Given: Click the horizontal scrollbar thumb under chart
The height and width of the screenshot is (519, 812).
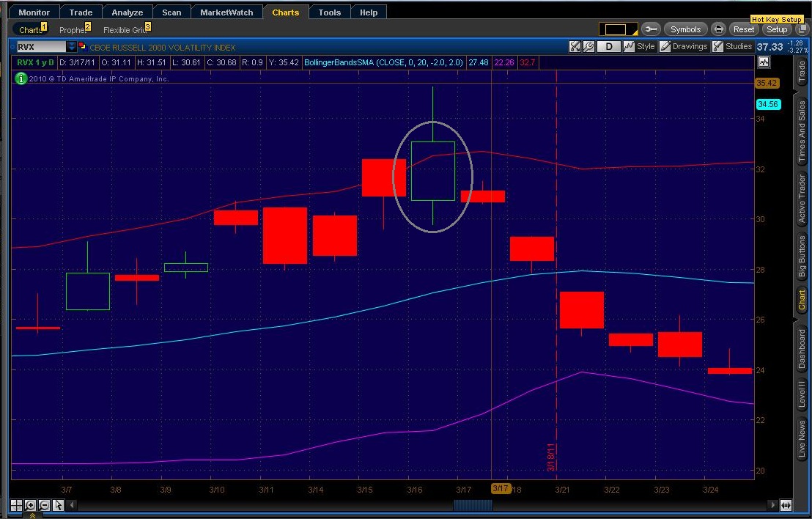Looking at the screenshot, I should 473,505.
